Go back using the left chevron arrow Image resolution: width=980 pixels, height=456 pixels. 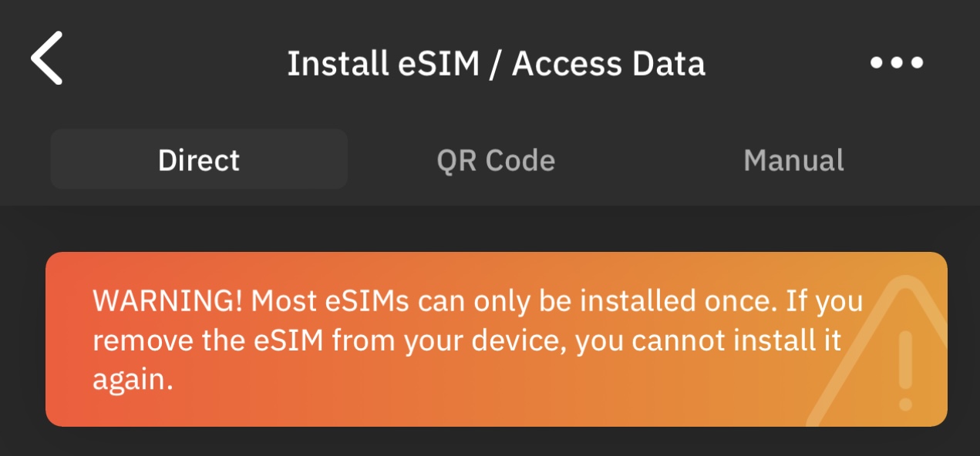point(46,58)
